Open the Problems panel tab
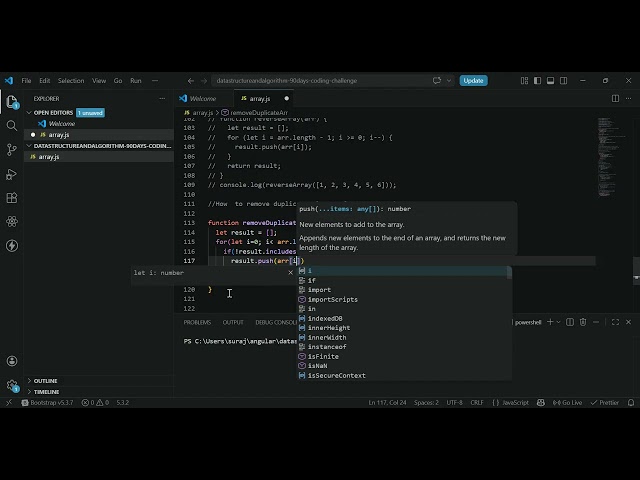The height and width of the screenshot is (480, 640). coord(197,322)
